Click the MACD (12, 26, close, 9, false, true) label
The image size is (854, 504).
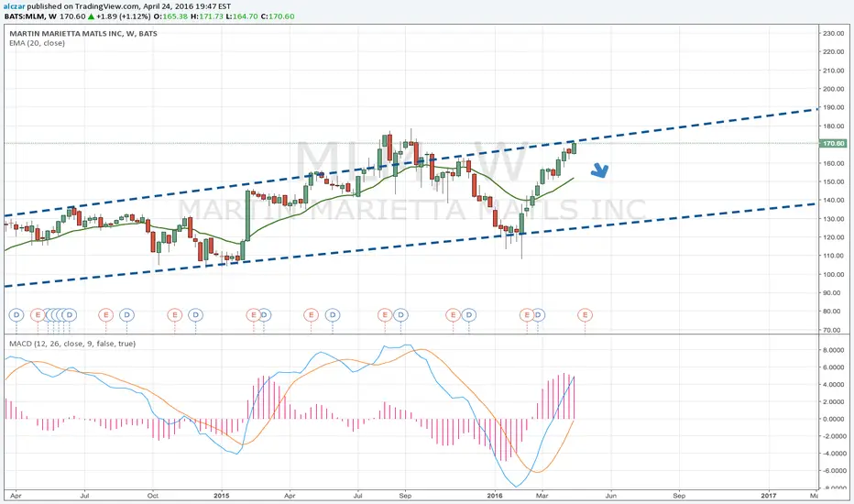[x=72, y=344]
